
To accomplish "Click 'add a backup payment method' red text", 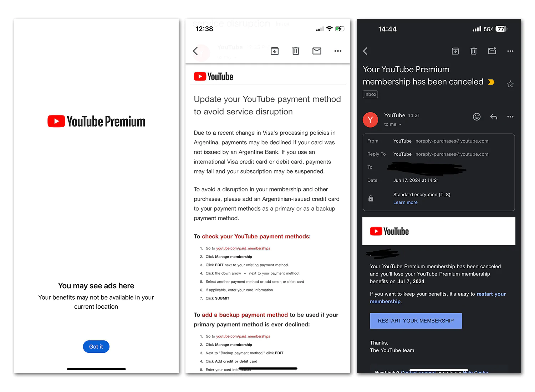I will tap(245, 315).
